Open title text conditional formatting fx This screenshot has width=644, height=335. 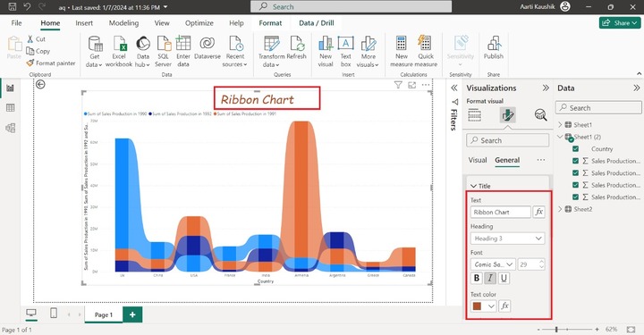pos(538,212)
